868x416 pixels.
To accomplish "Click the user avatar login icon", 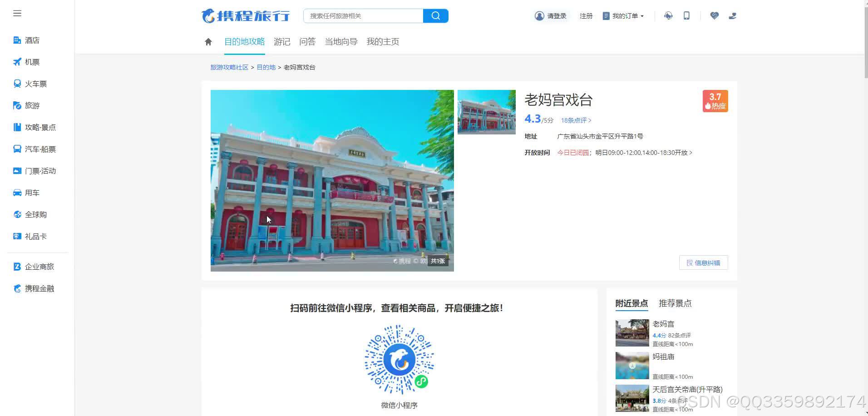I will click(539, 16).
